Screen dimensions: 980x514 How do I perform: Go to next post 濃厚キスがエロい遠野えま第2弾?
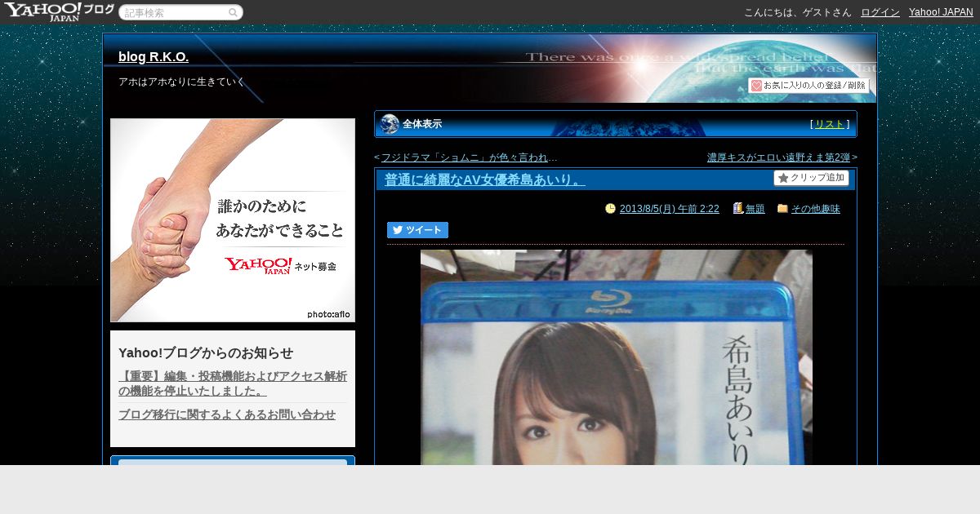tap(778, 157)
